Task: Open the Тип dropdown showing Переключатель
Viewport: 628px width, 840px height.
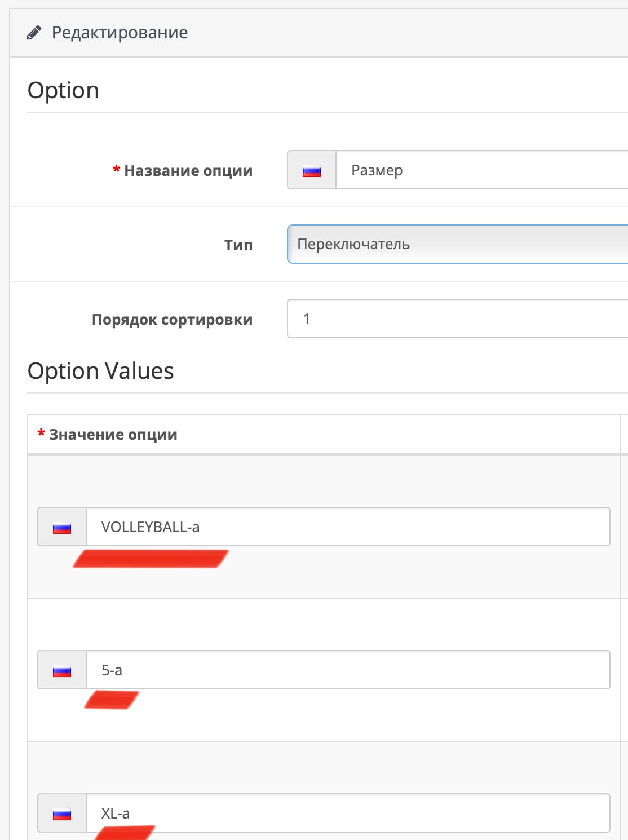Action: tap(457, 244)
